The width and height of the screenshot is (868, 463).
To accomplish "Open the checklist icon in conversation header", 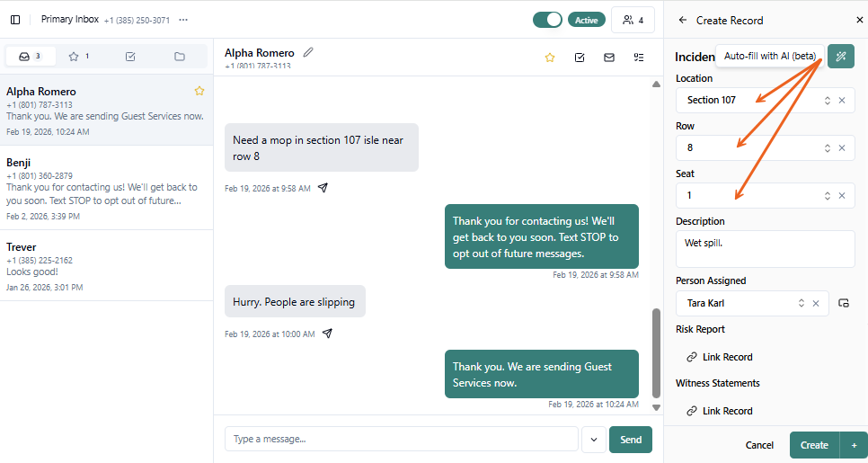I will coord(639,58).
